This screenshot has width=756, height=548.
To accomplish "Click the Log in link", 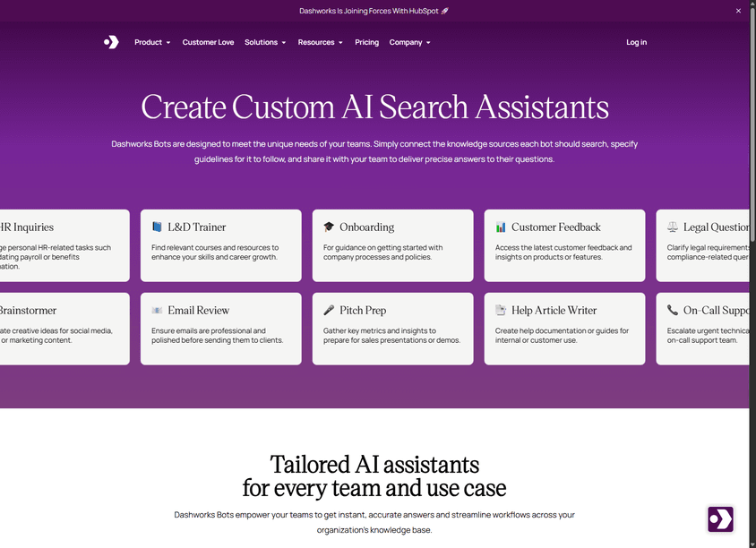I will [637, 42].
